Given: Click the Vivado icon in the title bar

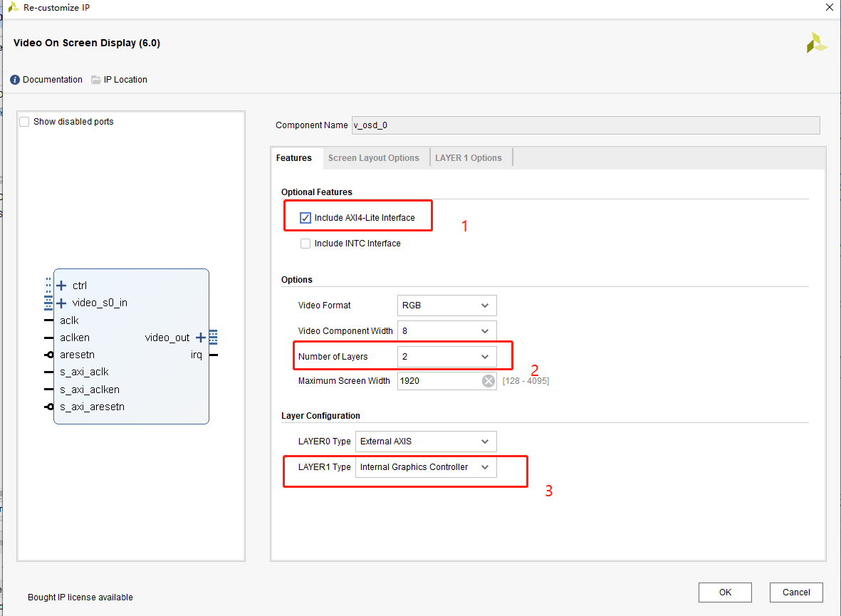Looking at the screenshot, I should click(14, 8).
